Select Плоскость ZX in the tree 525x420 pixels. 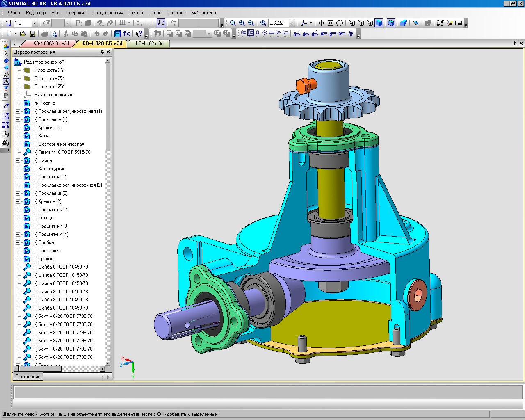(x=49, y=78)
